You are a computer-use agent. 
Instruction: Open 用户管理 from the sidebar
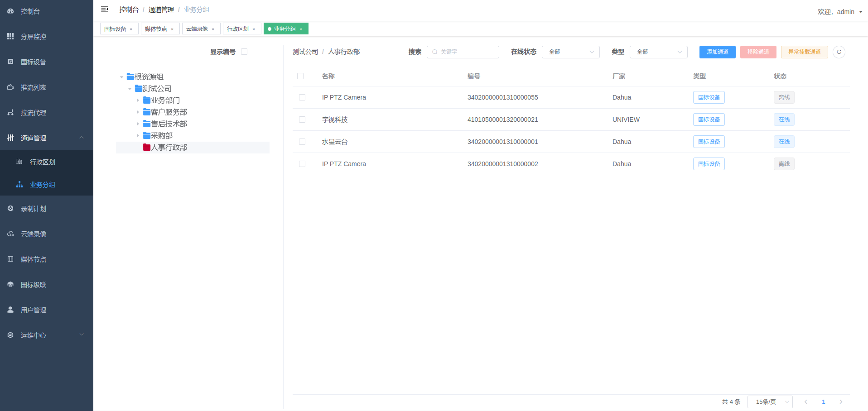tap(33, 310)
